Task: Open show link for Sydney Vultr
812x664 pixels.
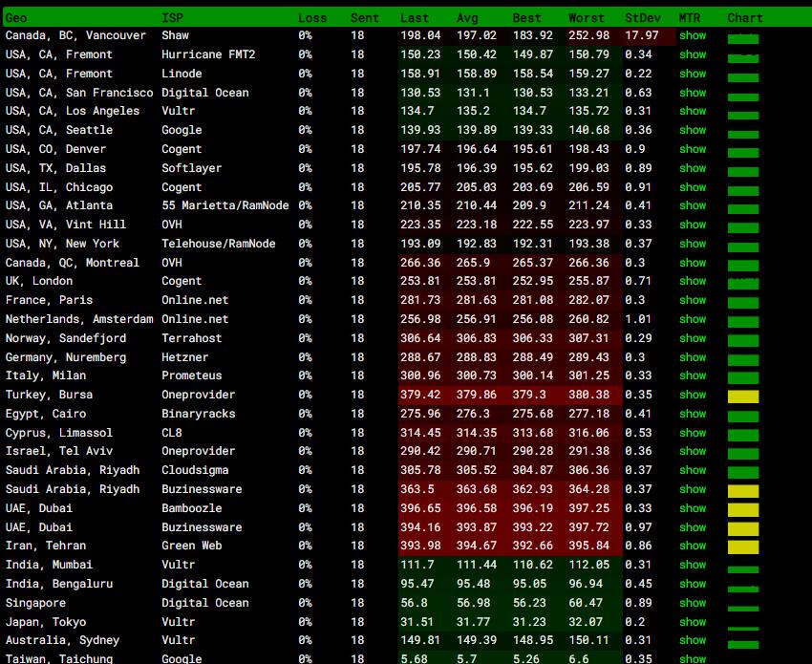Action: (x=693, y=640)
